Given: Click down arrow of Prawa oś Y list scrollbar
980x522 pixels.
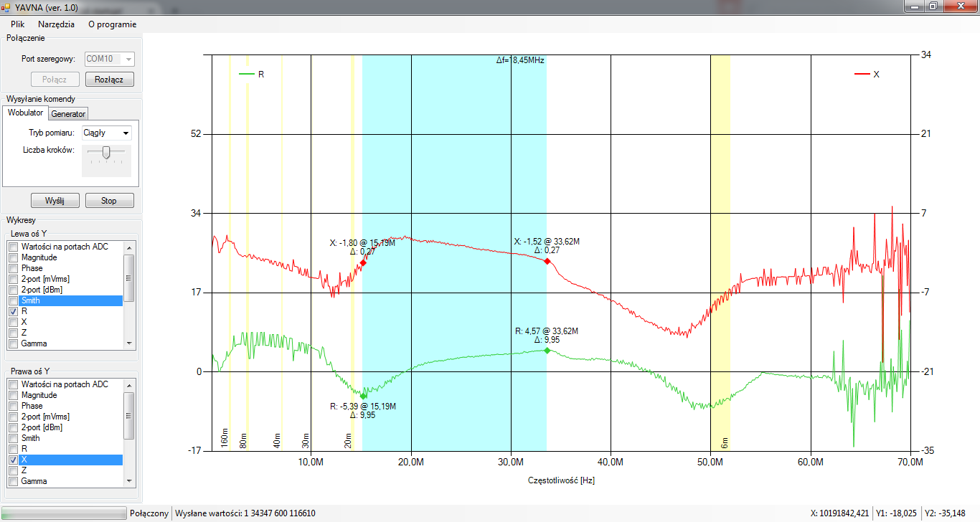Looking at the screenshot, I should pyautogui.click(x=129, y=481).
